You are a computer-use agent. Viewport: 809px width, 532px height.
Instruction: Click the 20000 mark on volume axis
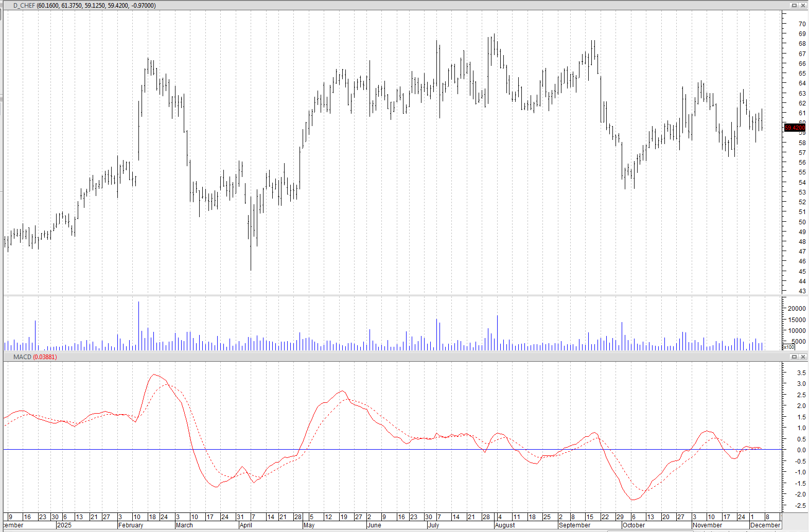pos(797,309)
